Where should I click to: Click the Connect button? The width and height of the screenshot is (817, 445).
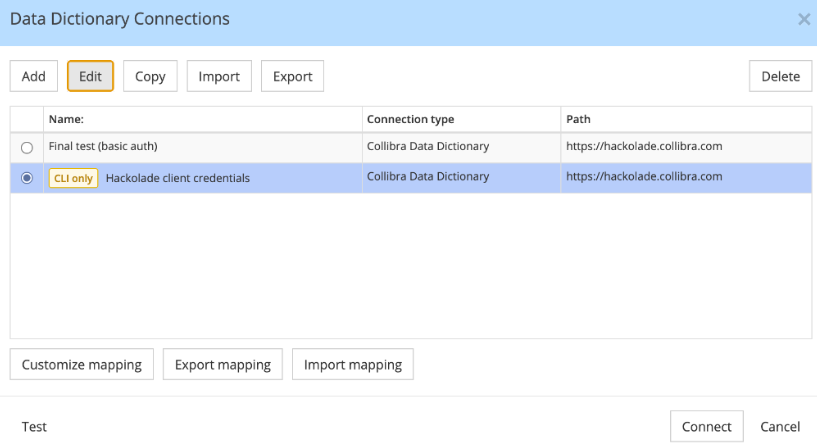point(707,427)
